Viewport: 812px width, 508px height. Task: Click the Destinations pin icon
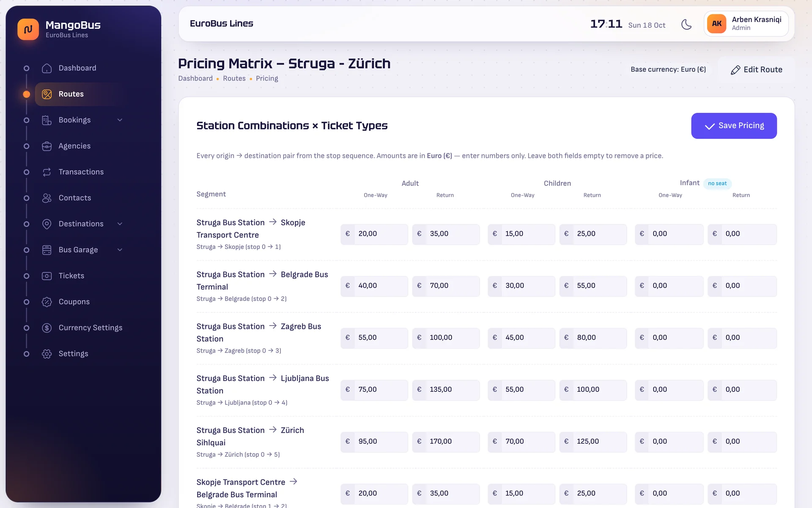tap(47, 224)
